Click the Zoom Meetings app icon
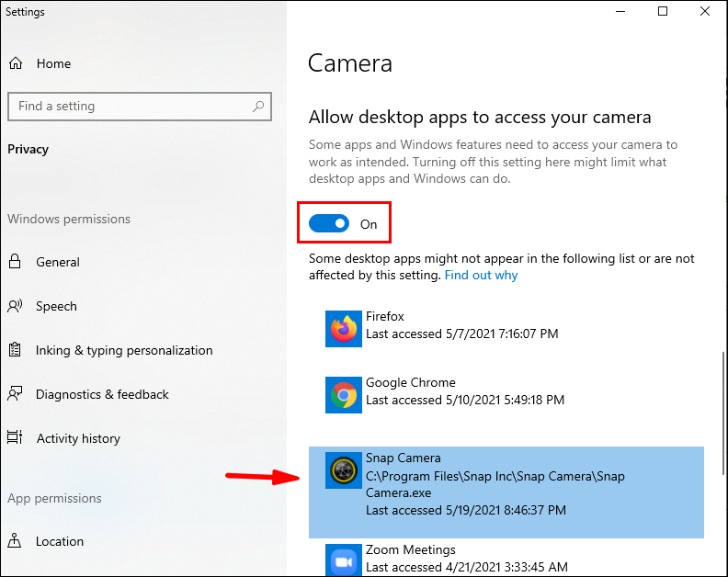Image resolution: width=728 pixels, height=577 pixels. pyautogui.click(x=344, y=560)
